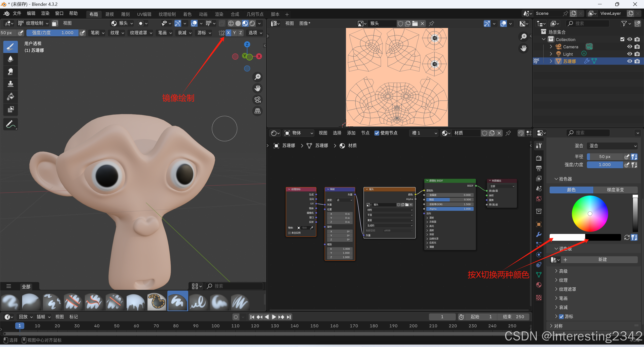The height and width of the screenshot is (347, 644).
Task: Select the Clone stamp tool
Action: pos(10,84)
